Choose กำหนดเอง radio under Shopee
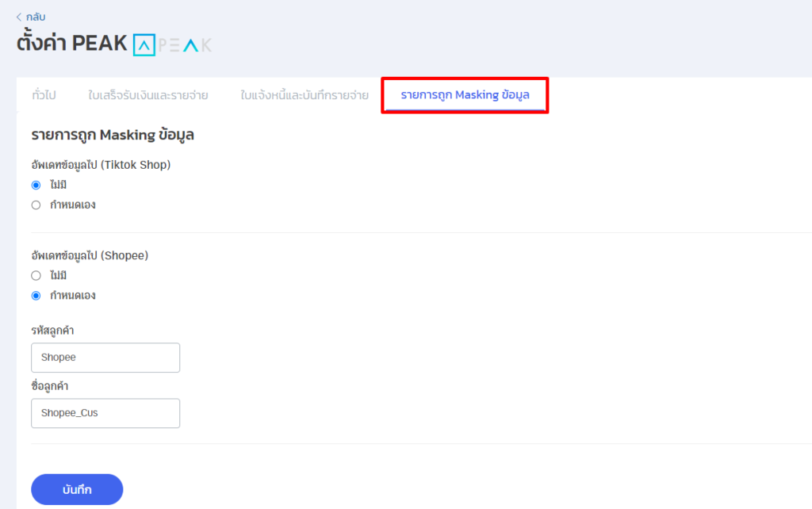812x509 pixels. click(x=36, y=296)
